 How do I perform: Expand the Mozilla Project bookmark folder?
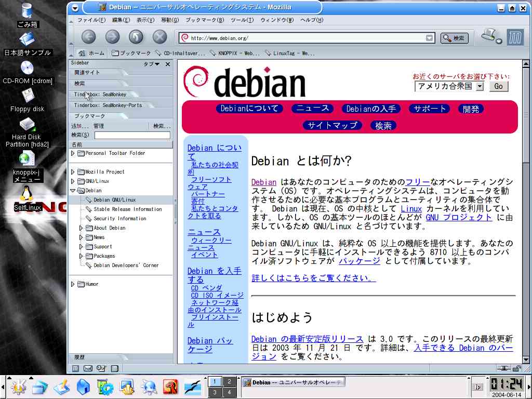click(x=73, y=172)
